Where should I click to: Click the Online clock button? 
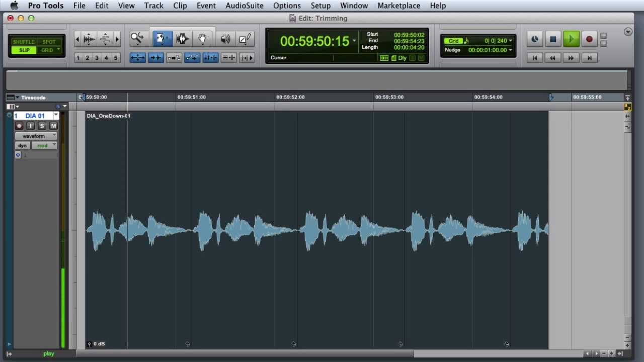click(x=534, y=39)
